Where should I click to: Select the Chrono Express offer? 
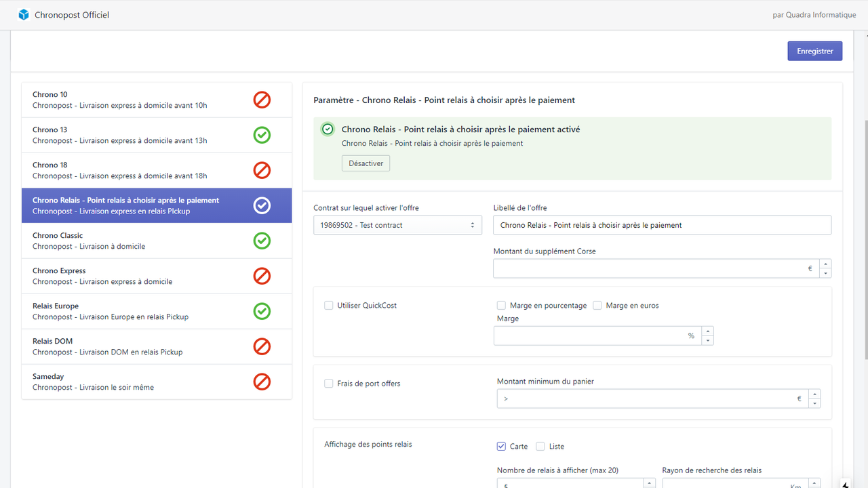click(157, 277)
